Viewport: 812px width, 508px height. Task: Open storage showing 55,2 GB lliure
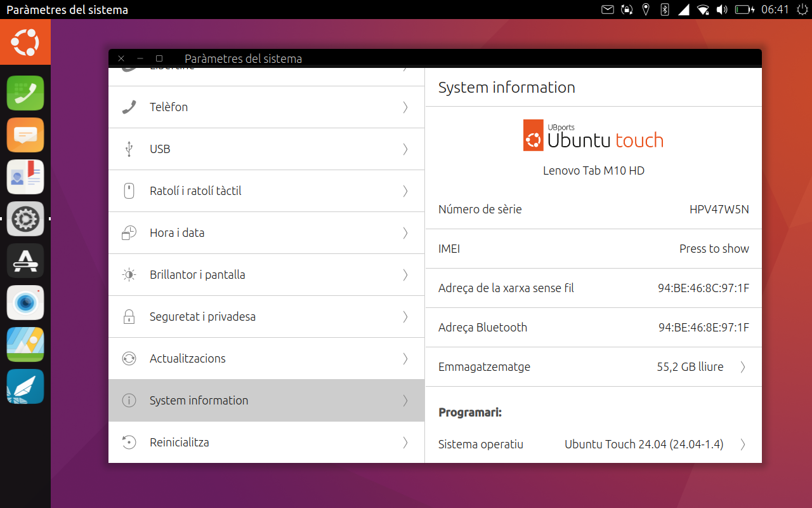click(x=594, y=366)
